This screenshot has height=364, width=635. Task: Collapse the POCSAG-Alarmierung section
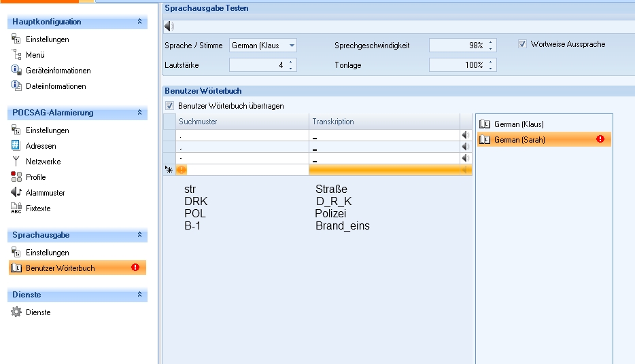click(x=139, y=113)
